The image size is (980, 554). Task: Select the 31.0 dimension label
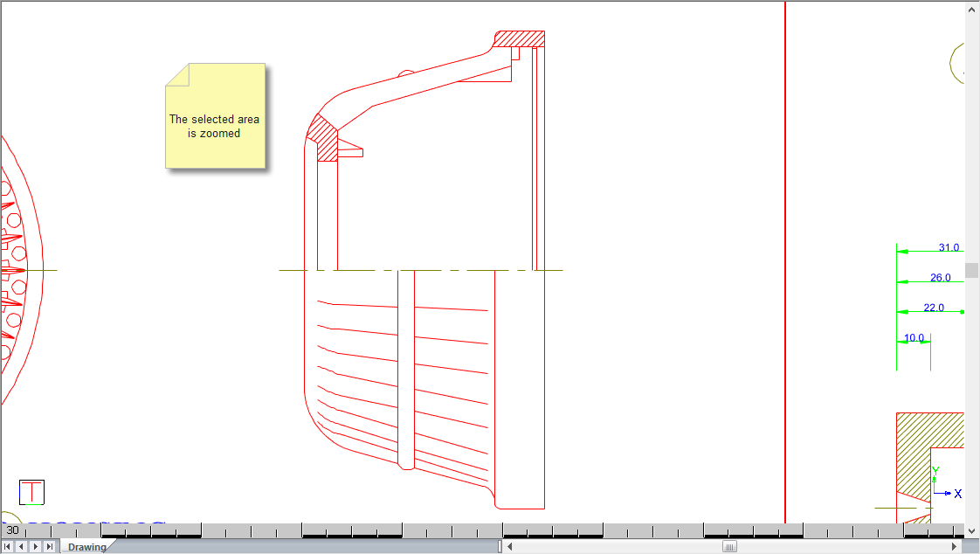pyautogui.click(x=949, y=248)
